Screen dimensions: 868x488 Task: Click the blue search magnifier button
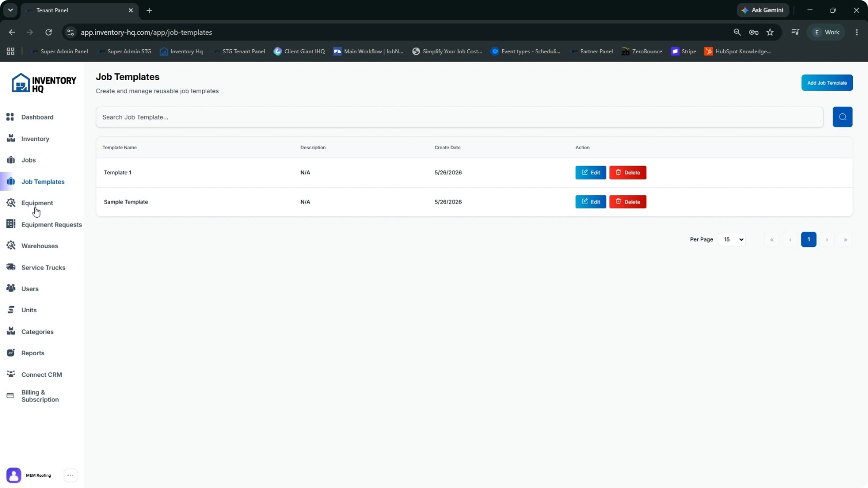(842, 117)
